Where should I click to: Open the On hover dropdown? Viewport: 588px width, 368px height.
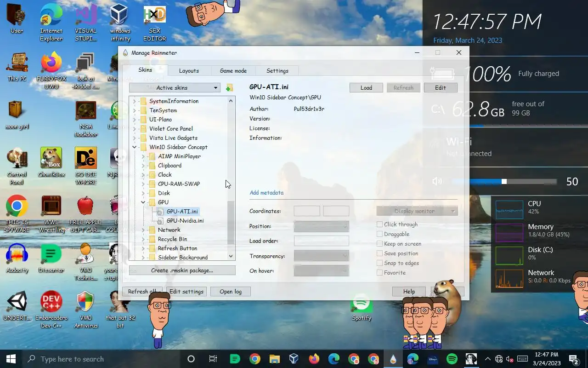322,270
